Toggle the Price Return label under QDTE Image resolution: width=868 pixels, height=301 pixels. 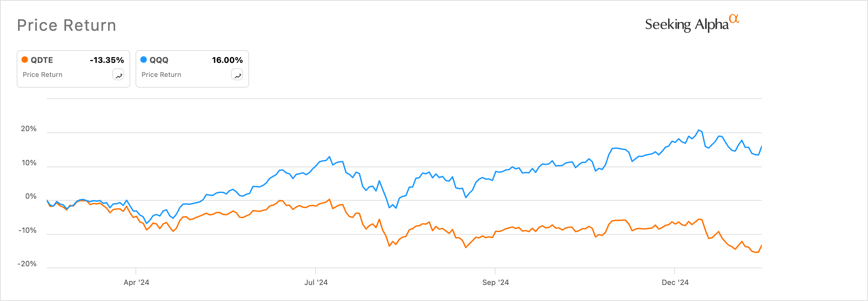point(42,75)
